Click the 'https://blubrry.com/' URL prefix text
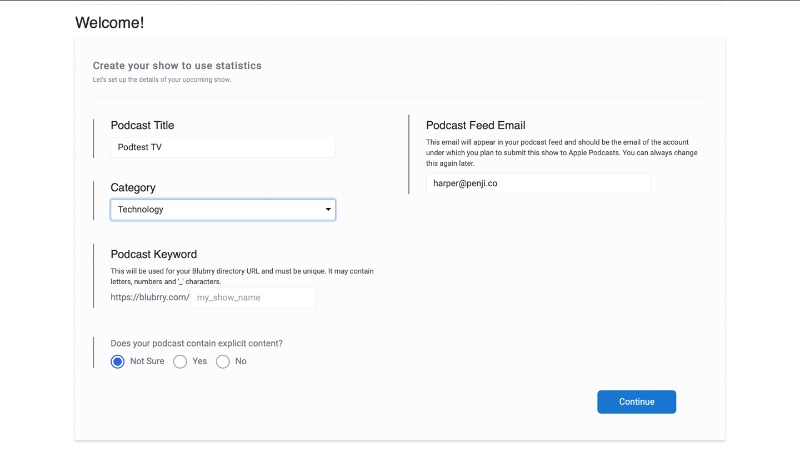The image size is (800, 456). click(150, 297)
